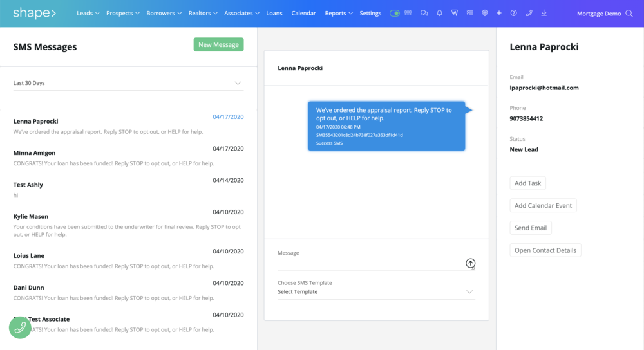Open notifications bell icon
Image resolution: width=644 pixels, height=350 pixels.
click(x=439, y=13)
